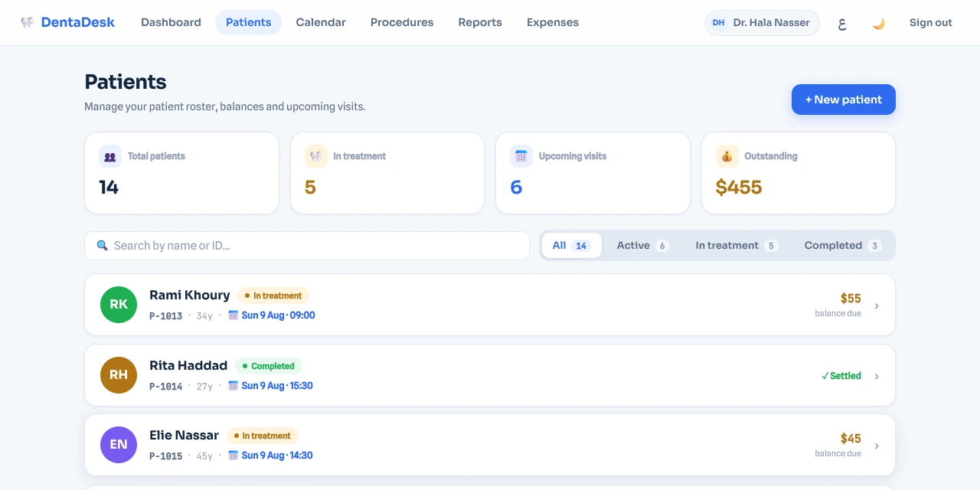Open the Calendar section
Screen dimensions: 980x490
pyautogui.click(x=321, y=23)
